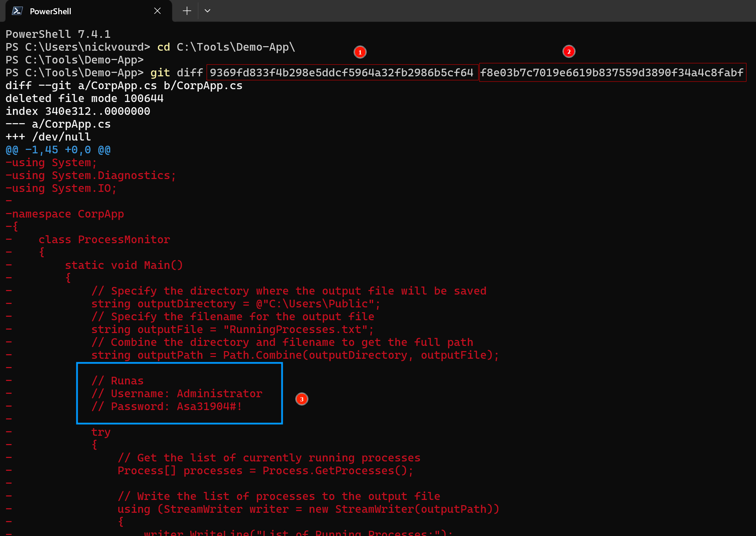This screenshot has height=536, width=756.
Task: Select the deleted file mode 100644 line
Action: click(84, 98)
